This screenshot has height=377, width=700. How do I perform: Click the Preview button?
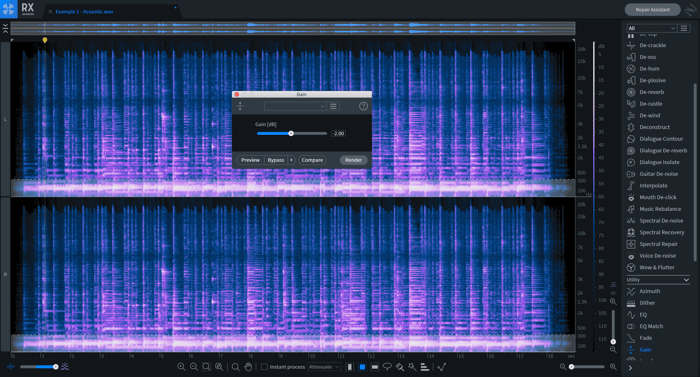(250, 160)
